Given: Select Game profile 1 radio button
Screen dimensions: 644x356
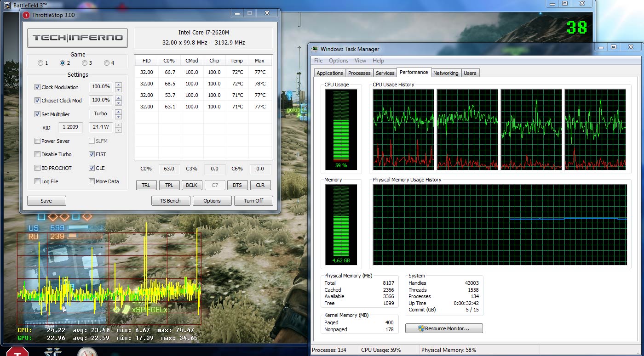Looking at the screenshot, I should (40, 63).
